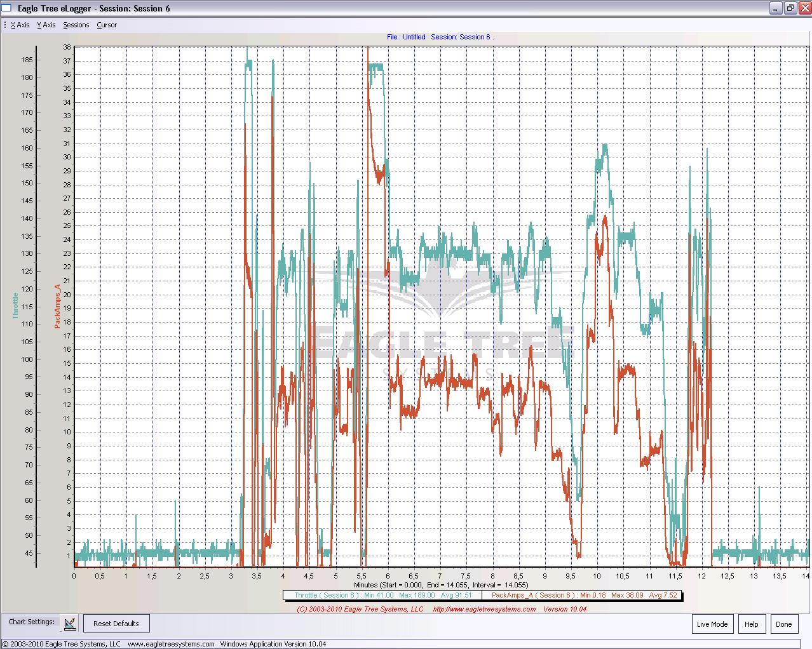The width and height of the screenshot is (812, 649).
Task: Switch to Live Mode
Action: click(712, 624)
